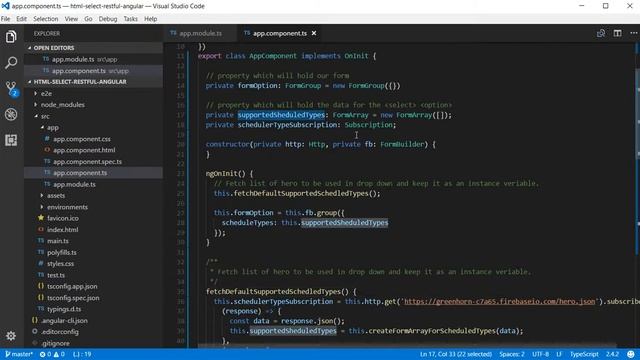Open typings.d.ts file
640x360 pixels.
click(x=93, y=309)
